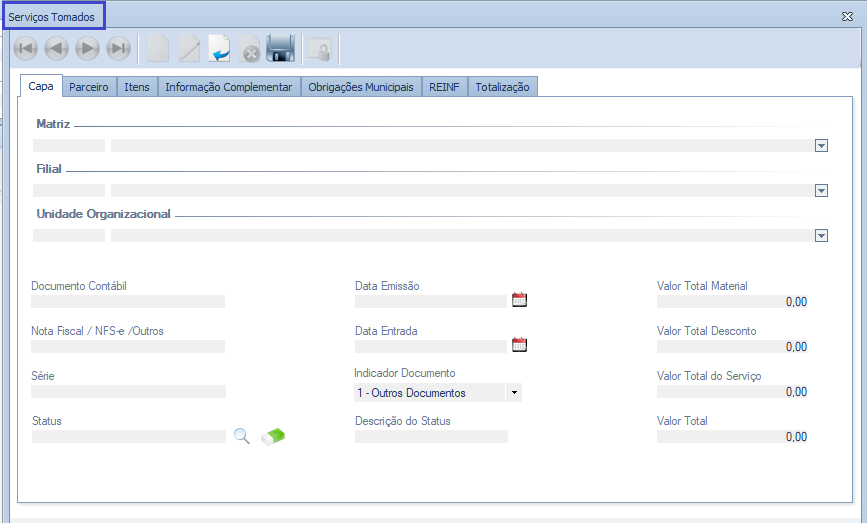Click the edit document pencil icon
Screen dimensions: 867x523
(189, 48)
